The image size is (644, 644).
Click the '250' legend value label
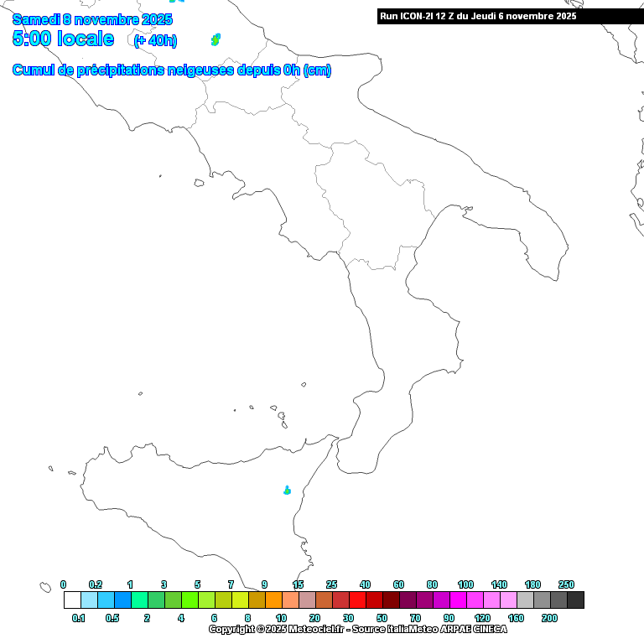point(566,584)
